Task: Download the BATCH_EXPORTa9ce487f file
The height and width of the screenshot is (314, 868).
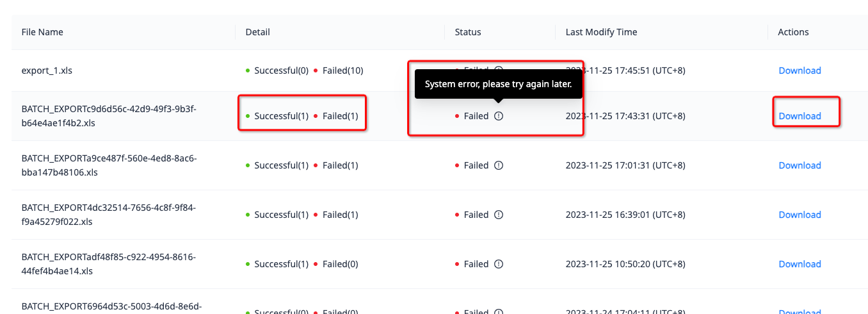Action: point(800,165)
